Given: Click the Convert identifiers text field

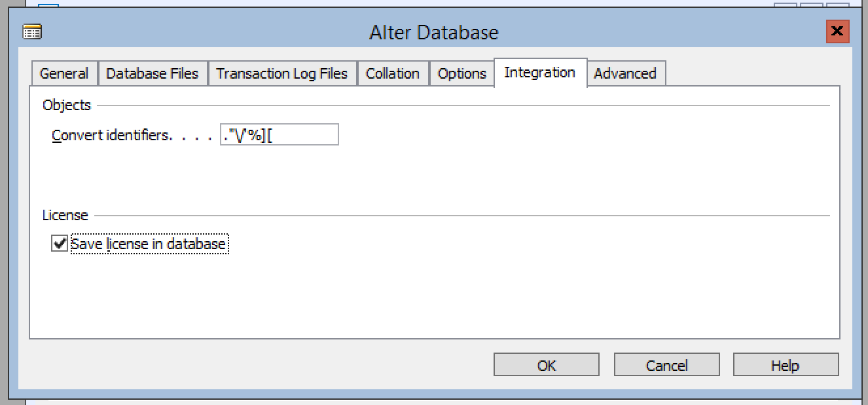Looking at the screenshot, I should coord(280,135).
